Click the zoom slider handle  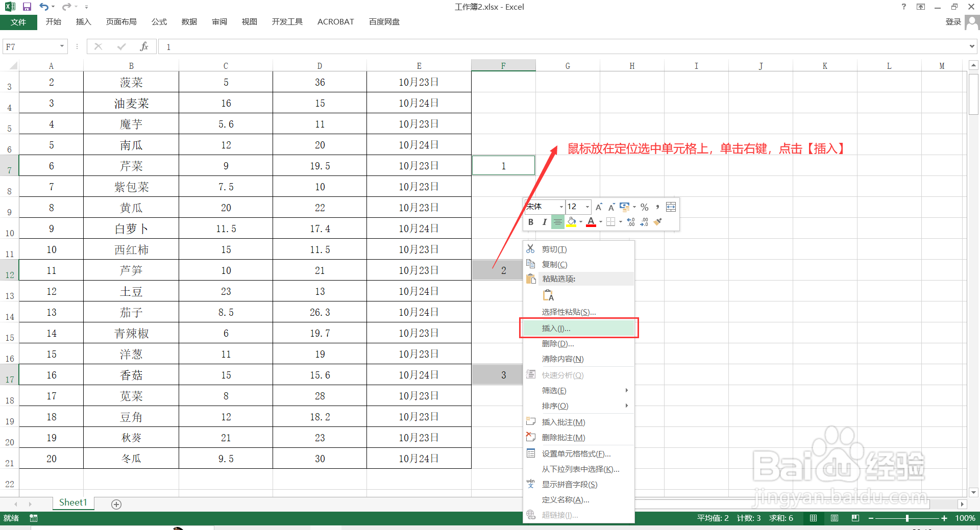pos(907,518)
